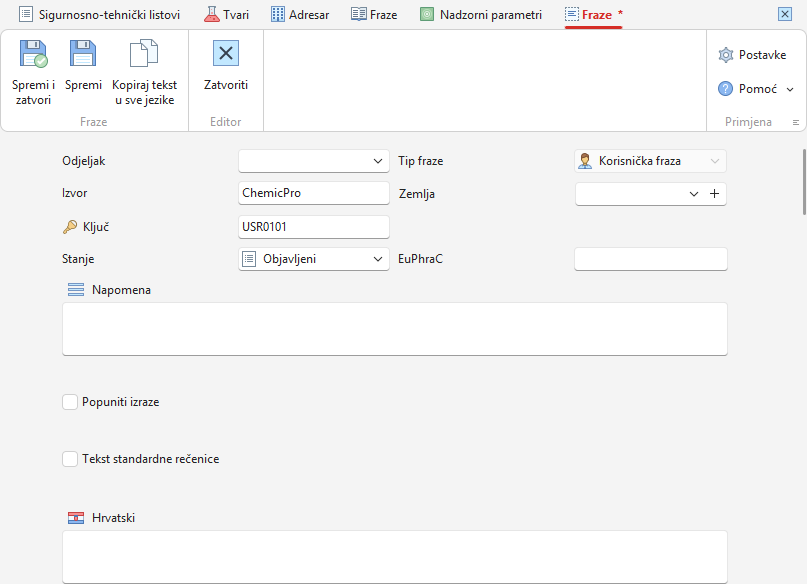The width and height of the screenshot is (807, 584).
Task: Add a country with the plus icon
Action: point(714,194)
